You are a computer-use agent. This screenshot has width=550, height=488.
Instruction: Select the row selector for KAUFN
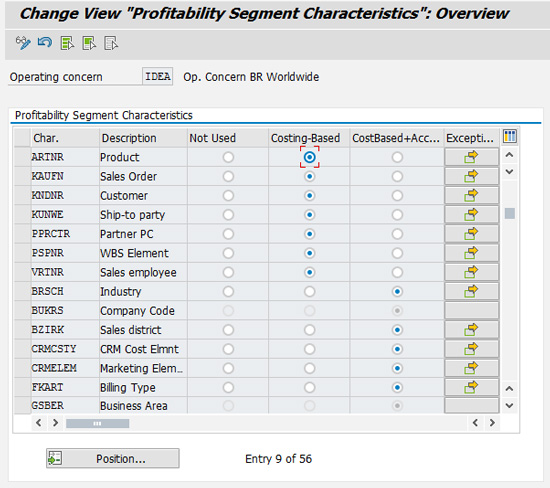click(x=22, y=176)
